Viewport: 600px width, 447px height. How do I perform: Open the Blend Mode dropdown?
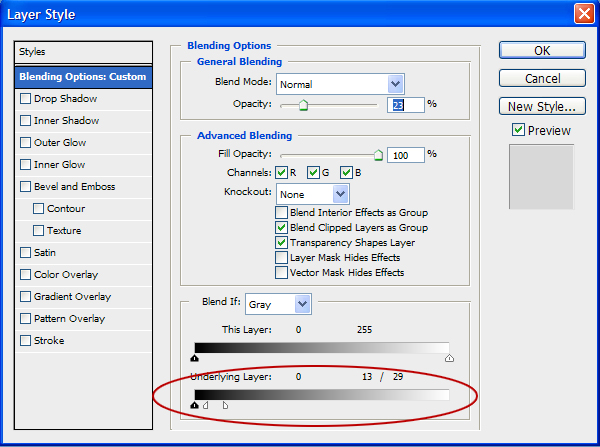tap(340, 84)
